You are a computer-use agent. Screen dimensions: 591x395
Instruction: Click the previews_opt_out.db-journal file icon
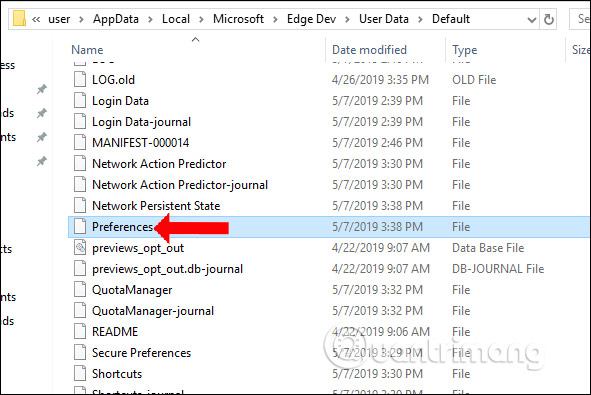(80, 269)
